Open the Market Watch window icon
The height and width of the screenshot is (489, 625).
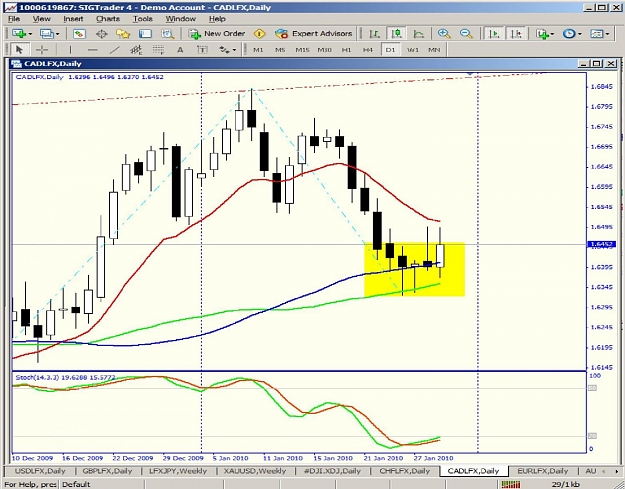point(79,34)
